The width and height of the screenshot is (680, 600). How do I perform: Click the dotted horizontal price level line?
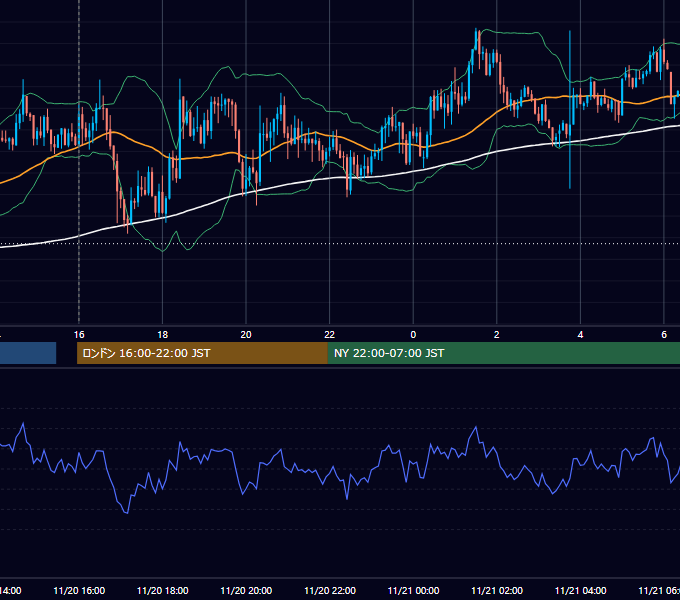[x=340, y=244]
